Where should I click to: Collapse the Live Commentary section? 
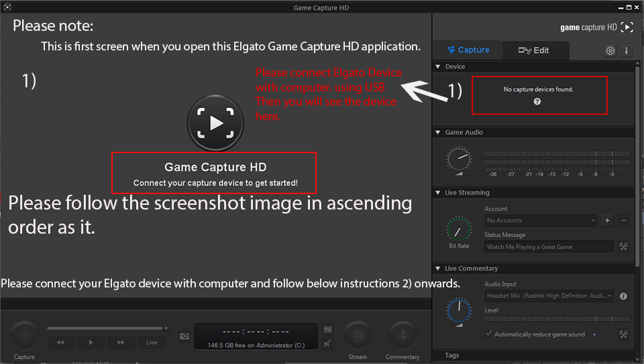[x=438, y=269]
